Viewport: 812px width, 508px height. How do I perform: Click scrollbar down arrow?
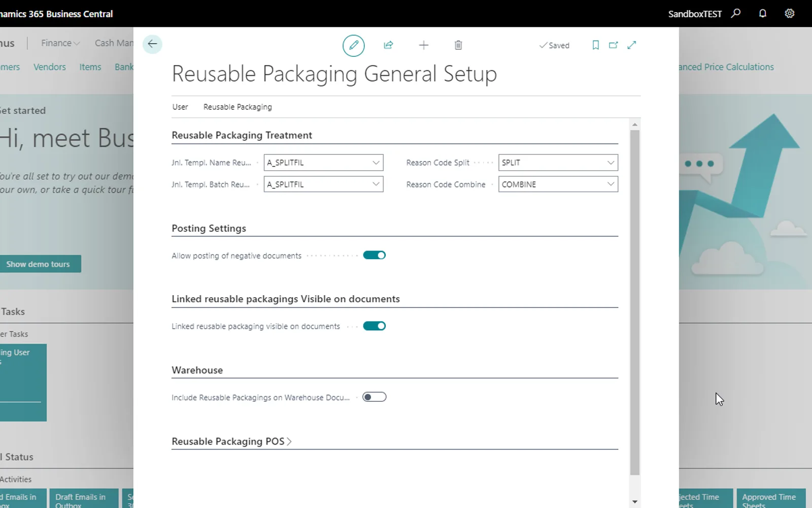[x=635, y=502]
